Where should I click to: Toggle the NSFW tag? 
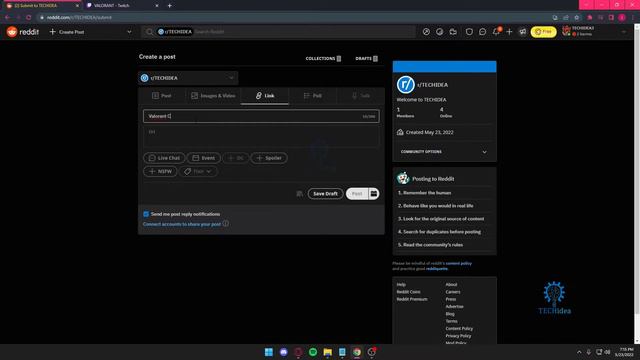pyautogui.click(x=160, y=171)
